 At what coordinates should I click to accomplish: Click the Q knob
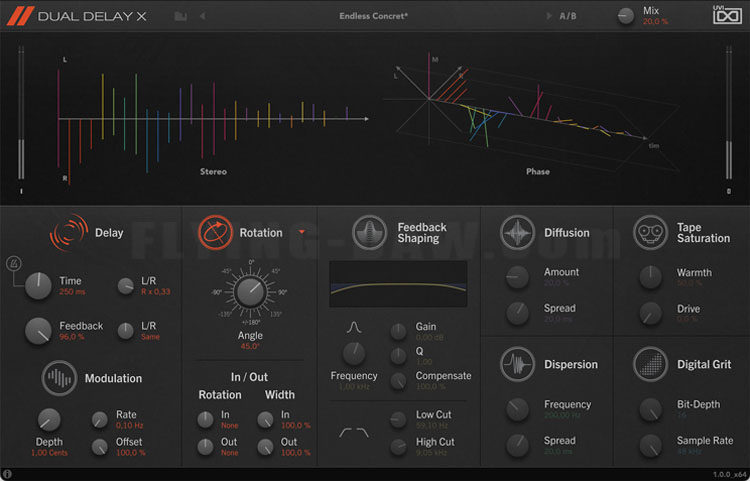point(398,356)
